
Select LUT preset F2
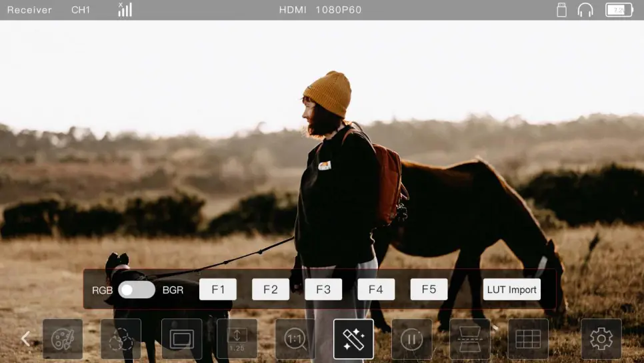(x=271, y=290)
